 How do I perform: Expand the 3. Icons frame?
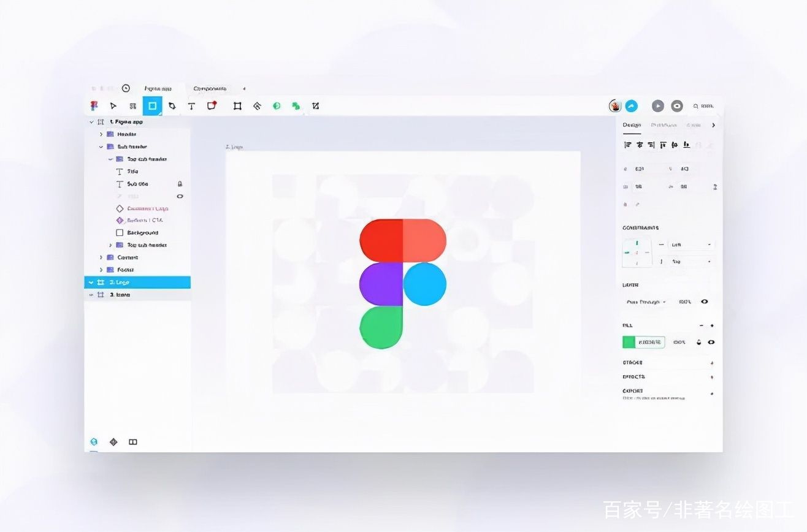[91, 295]
